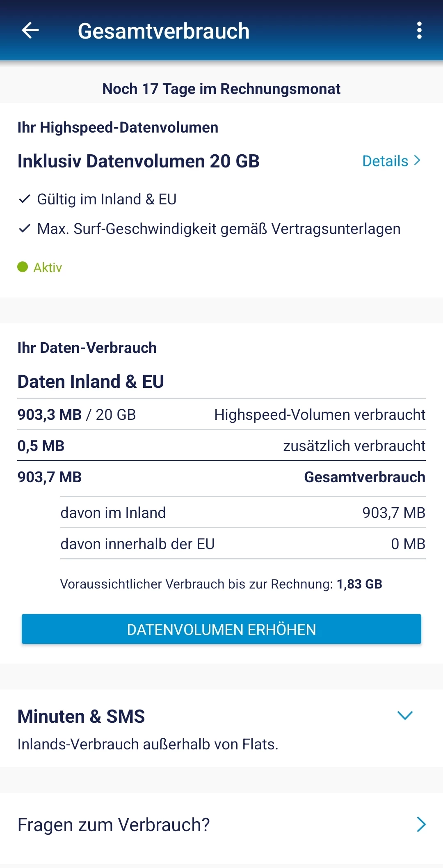Tap checkmark next to Gültig im Inland & EU
This screenshot has width=443, height=868.
click(x=25, y=199)
